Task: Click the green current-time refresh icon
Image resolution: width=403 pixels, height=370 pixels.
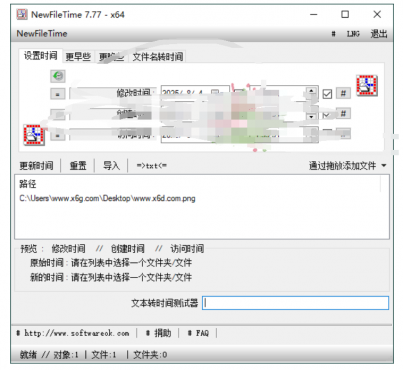Action: (58, 76)
